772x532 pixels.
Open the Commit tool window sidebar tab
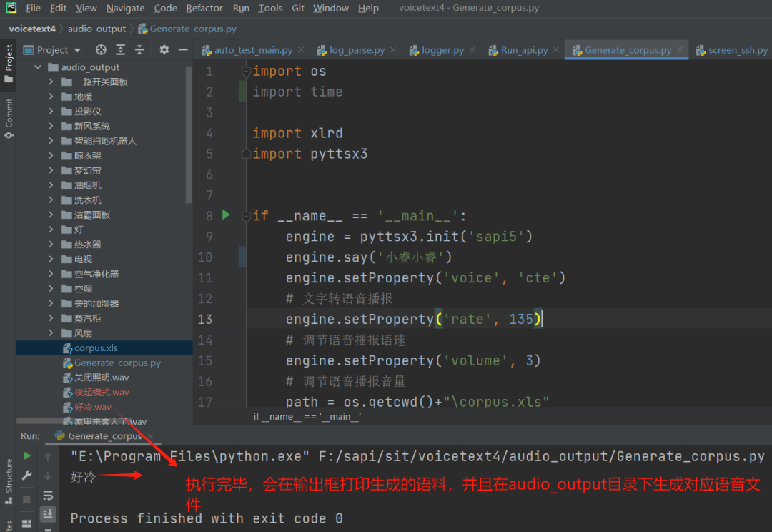point(9,119)
